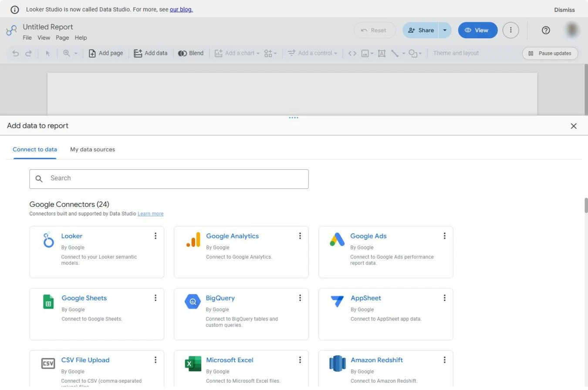The image size is (588, 390).
Task: Open the Looker connector options menu
Action: pyautogui.click(x=155, y=236)
